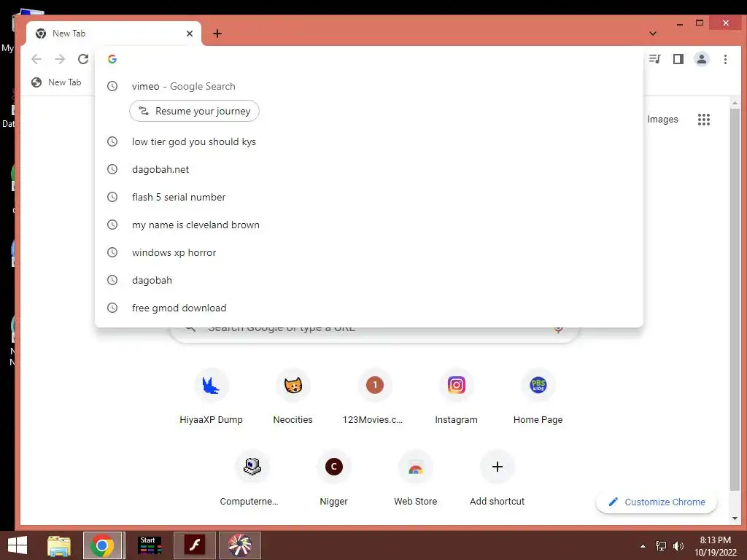The width and height of the screenshot is (747, 560).
Task: Minimize the Chrome window
Action: [680, 23]
